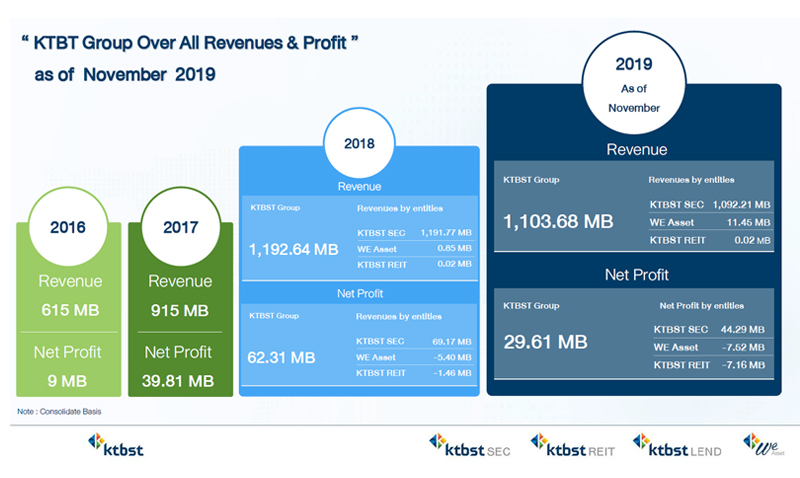Click the 2018 group revenue 1,192.64 MB
Screen dimensions: 800x478
293,249
